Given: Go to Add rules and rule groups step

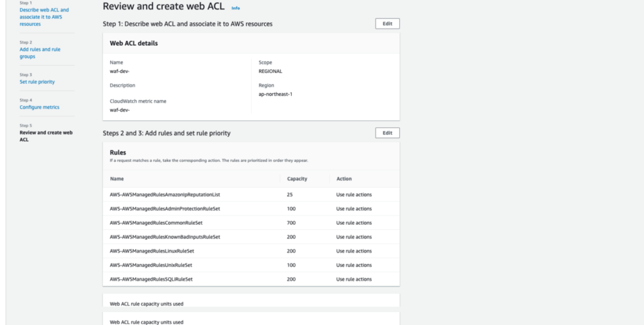Looking at the screenshot, I should pos(40,53).
